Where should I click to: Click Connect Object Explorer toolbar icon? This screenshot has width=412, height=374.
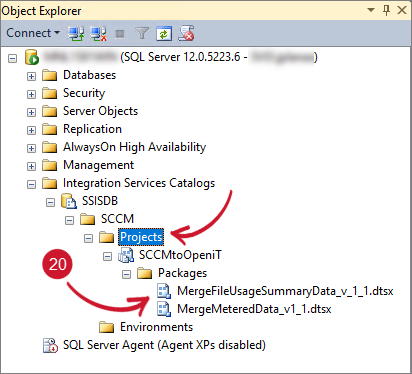pos(76,33)
